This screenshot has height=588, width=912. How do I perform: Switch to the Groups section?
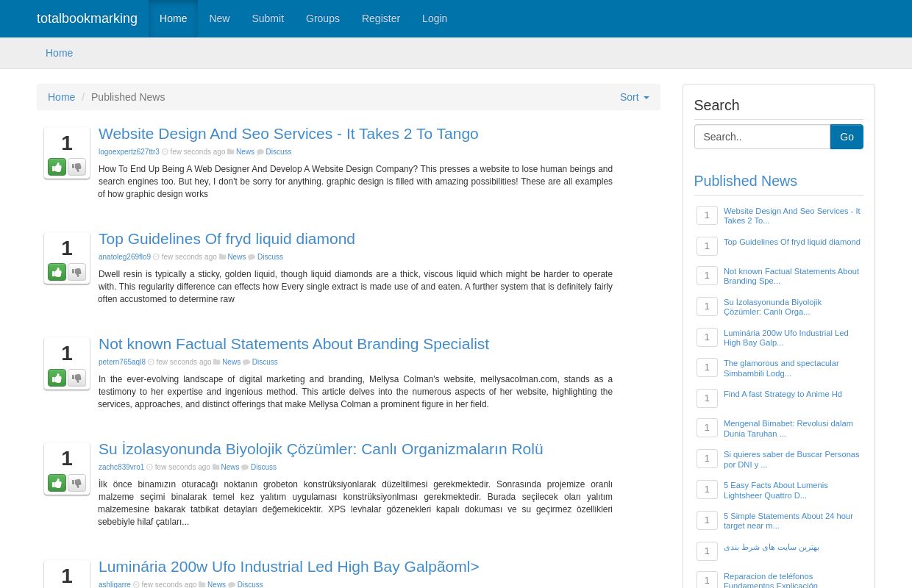[322, 18]
